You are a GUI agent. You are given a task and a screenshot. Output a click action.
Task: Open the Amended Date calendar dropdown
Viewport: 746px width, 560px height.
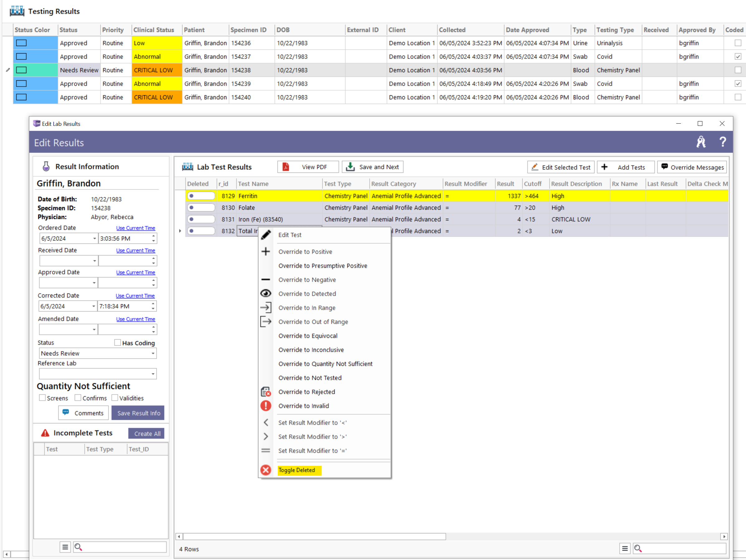(x=94, y=330)
